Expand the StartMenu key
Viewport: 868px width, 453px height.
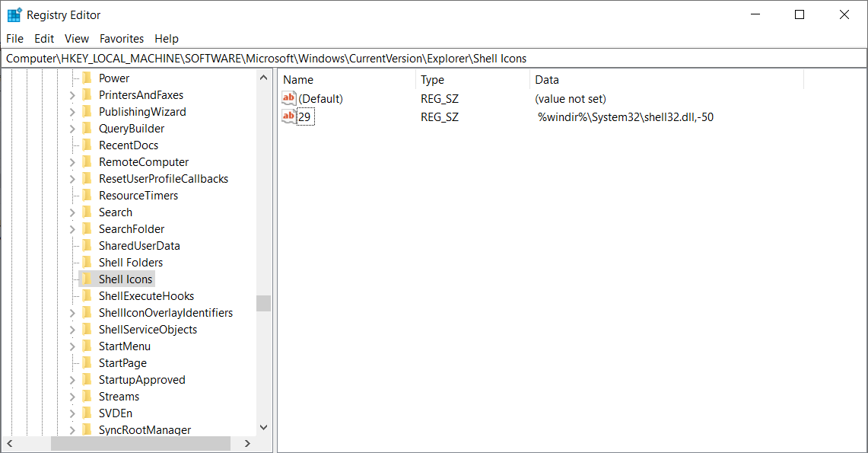[x=72, y=346]
